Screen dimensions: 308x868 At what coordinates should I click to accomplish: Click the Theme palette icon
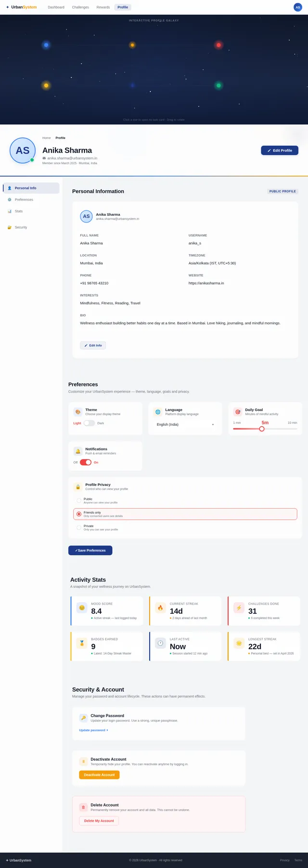pyautogui.click(x=78, y=412)
